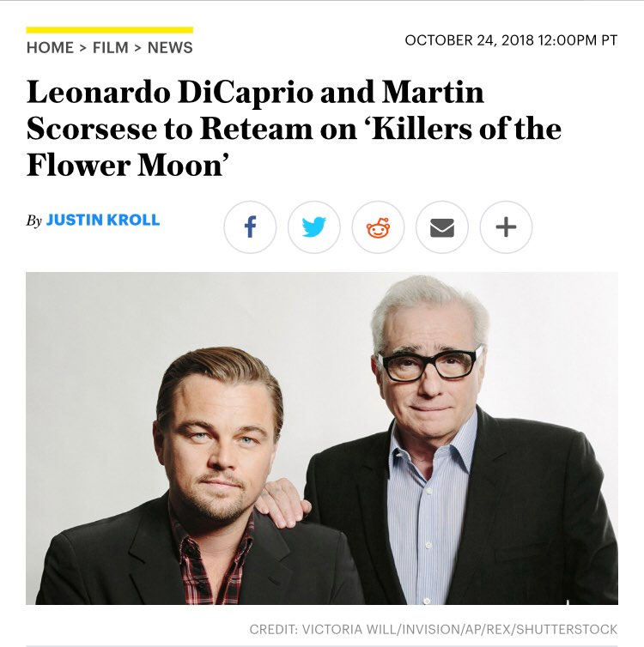
Task: Click first breadcrumb chevron after HOME
Action: coord(83,48)
